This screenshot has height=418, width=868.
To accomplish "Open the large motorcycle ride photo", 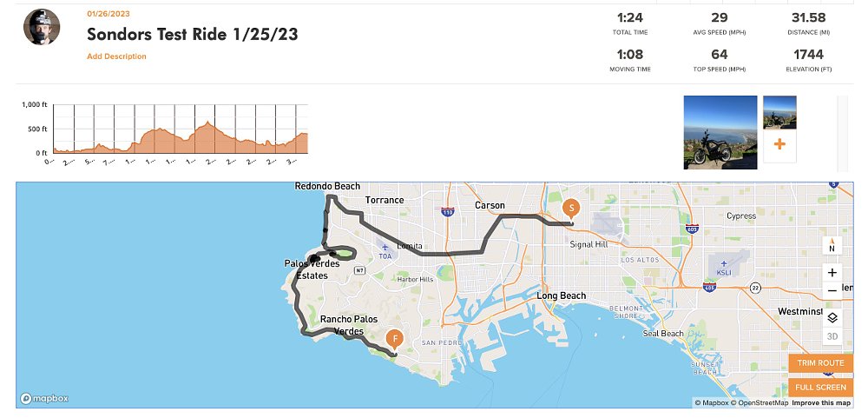I will pos(720,132).
